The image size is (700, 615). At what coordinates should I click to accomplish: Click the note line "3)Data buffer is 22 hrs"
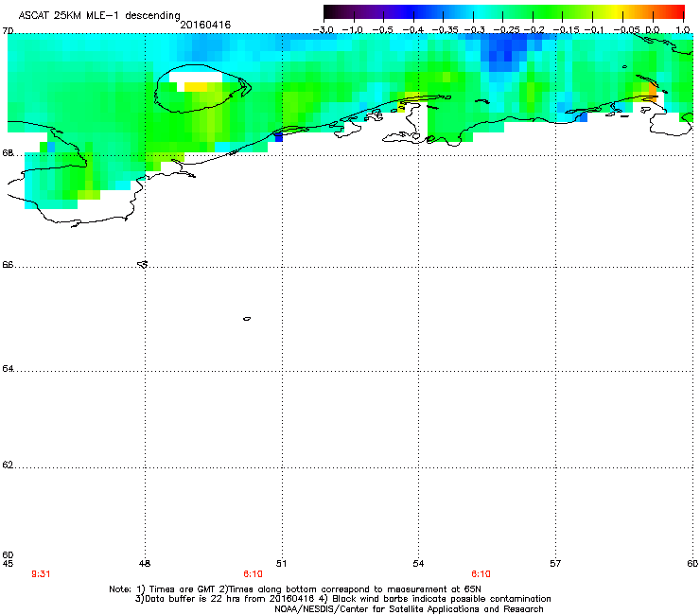[x=342, y=599]
